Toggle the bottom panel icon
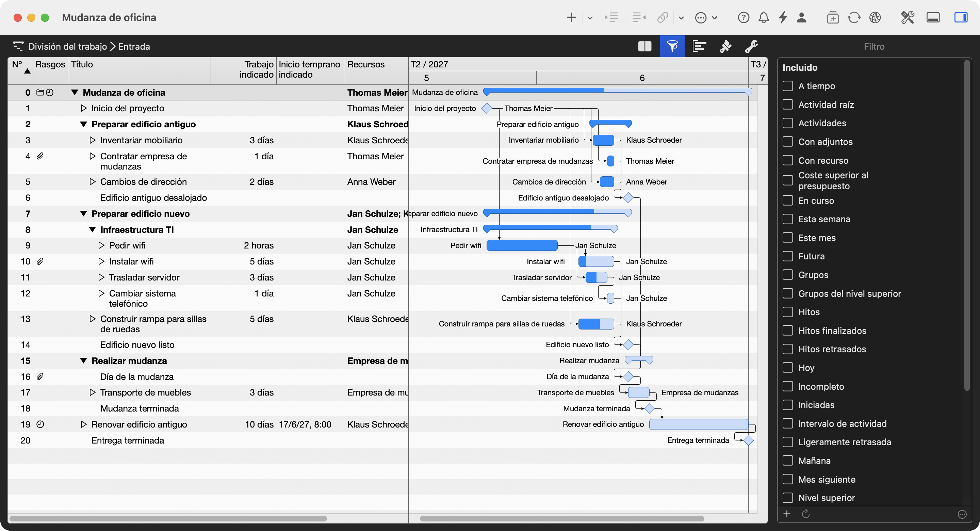 933,17
